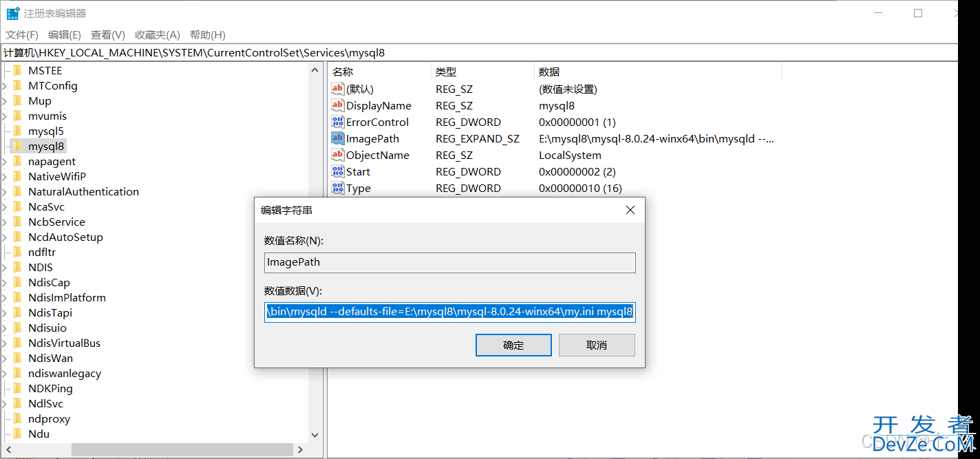This screenshot has height=459, width=980.
Task: Click the 0x00000002 (2) data value
Action: (x=577, y=171)
